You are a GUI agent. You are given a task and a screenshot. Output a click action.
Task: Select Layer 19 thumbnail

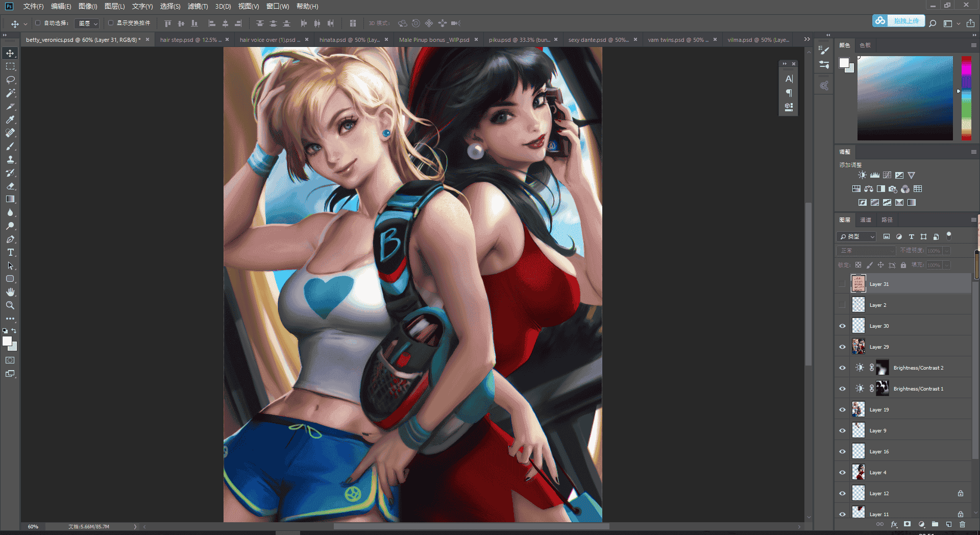click(859, 409)
